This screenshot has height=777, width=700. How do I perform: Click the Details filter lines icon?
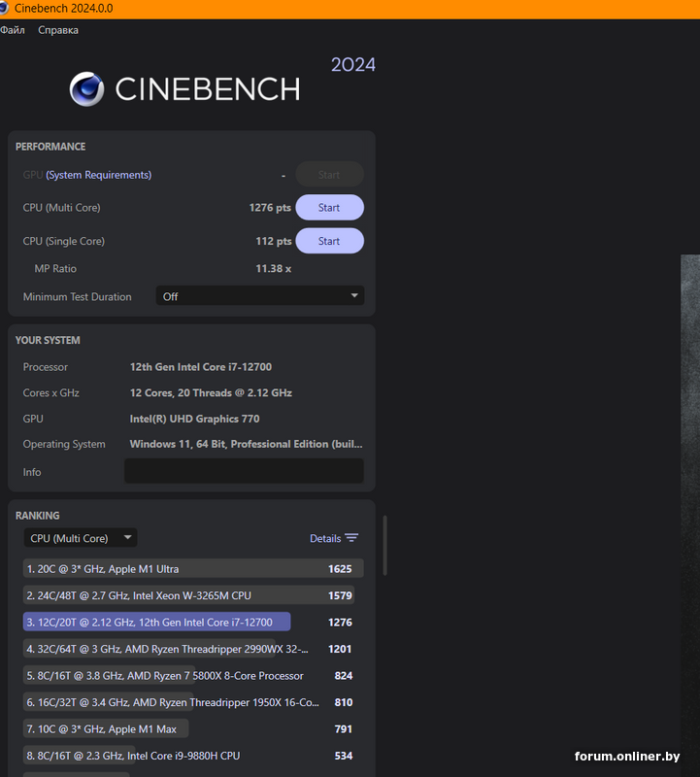point(351,538)
